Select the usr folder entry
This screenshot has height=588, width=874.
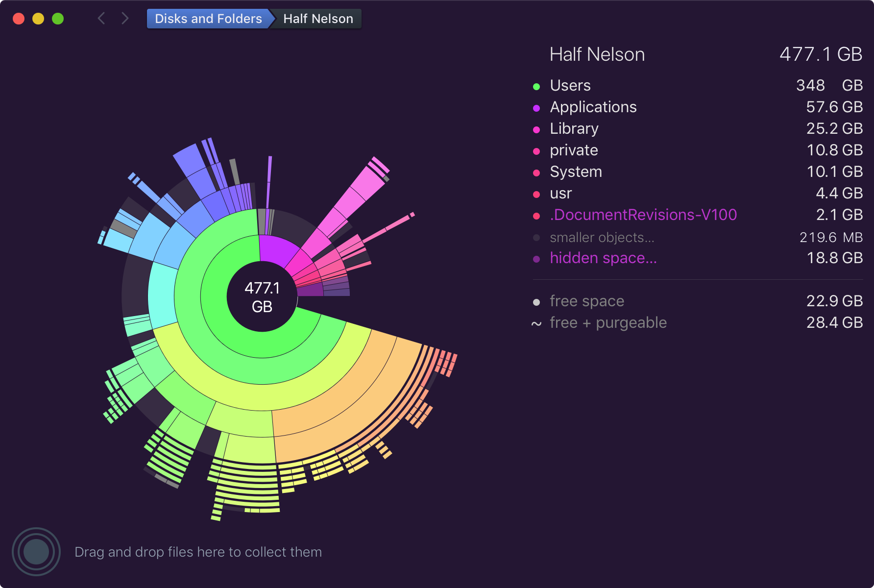560,194
